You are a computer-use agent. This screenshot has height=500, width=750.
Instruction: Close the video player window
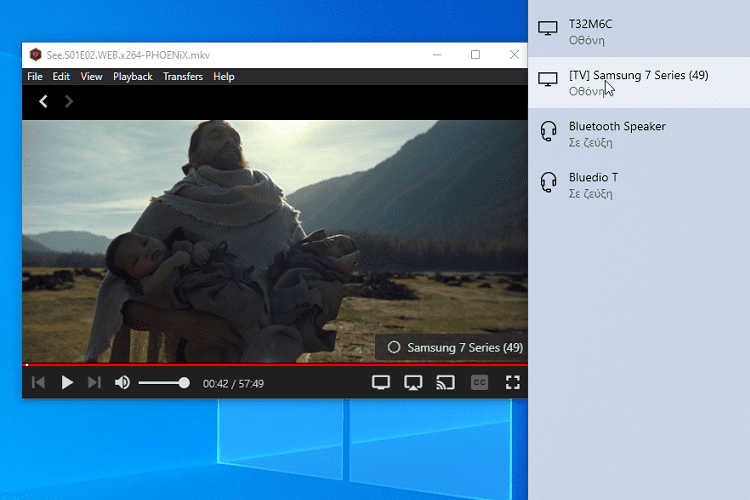(514, 55)
